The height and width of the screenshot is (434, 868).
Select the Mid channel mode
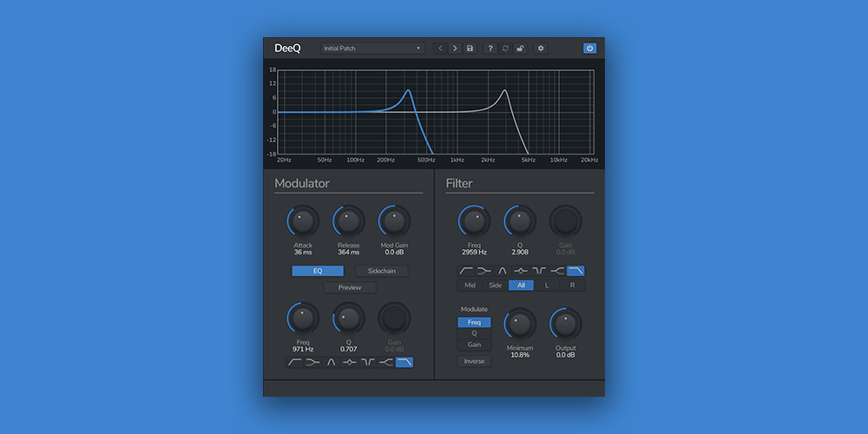470,285
